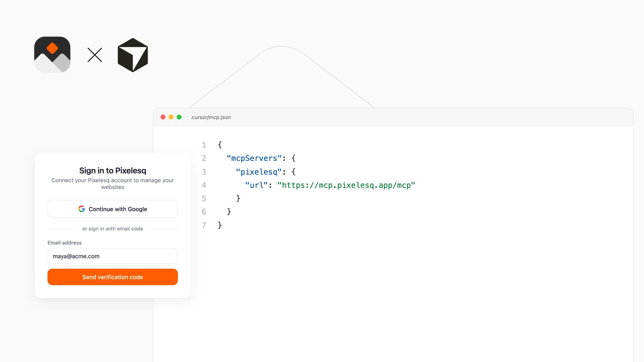The width and height of the screenshot is (644, 362).
Task: Click the "url" key on line 4
Action: click(256, 185)
